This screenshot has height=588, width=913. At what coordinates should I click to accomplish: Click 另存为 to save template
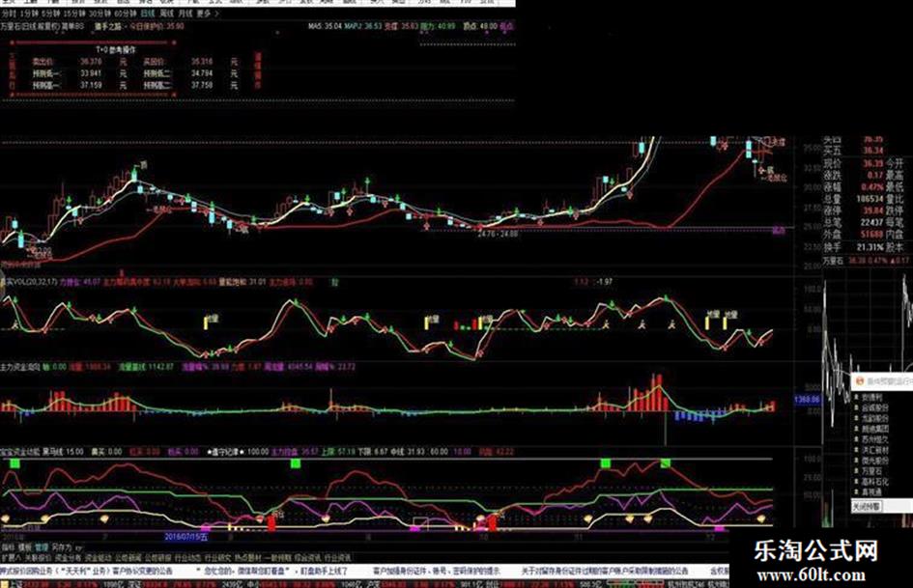(x=61, y=547)
